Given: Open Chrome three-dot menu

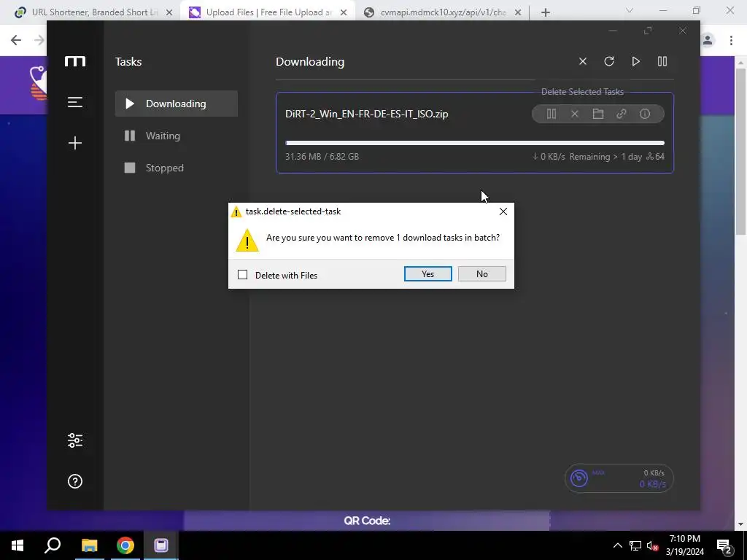Looking at the screenshot, I should (731, 40).
